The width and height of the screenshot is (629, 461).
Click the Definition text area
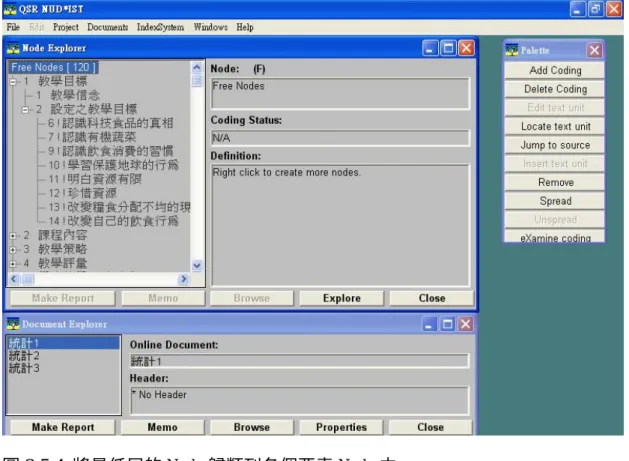click(340, 225)
